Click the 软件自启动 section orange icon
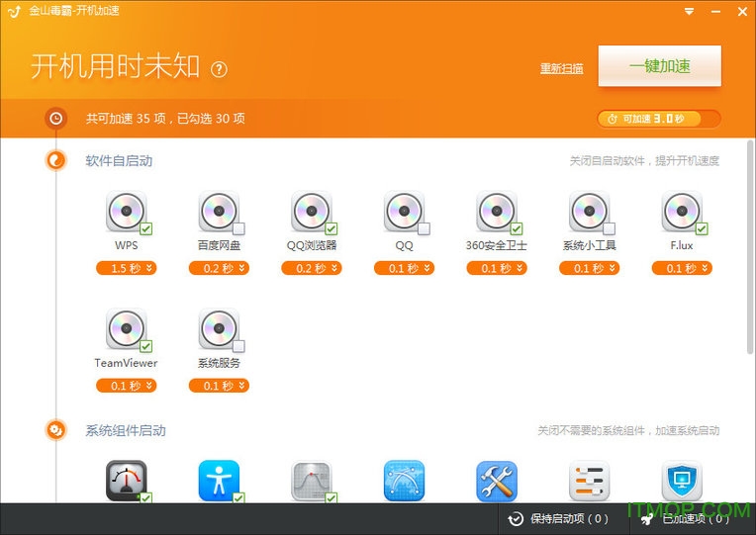 coord(56,160)
